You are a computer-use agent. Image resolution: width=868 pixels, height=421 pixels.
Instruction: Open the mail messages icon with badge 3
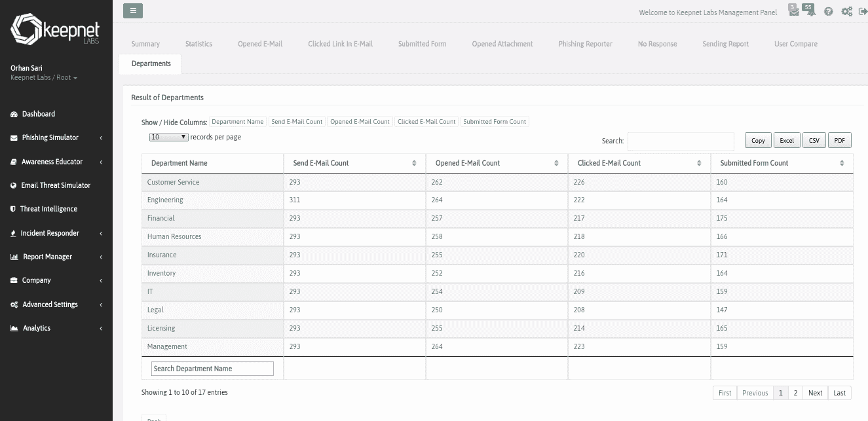(793, 11)
